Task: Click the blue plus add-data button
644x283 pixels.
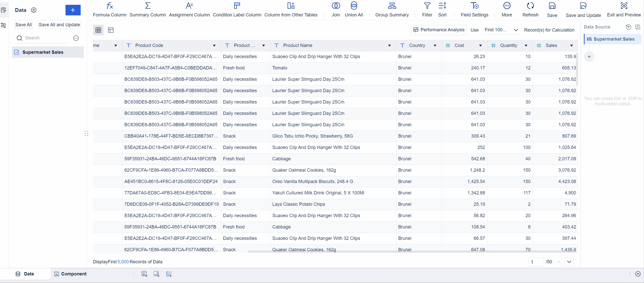Action: tap(73, 10)
